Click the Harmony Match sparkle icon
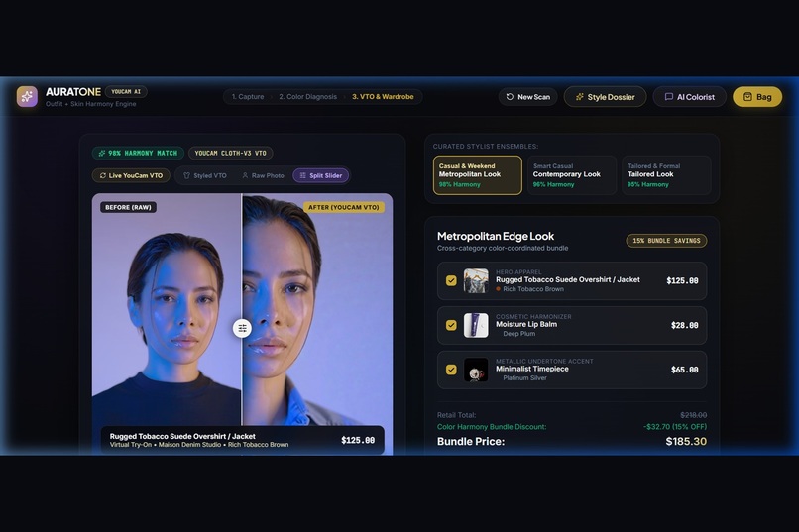 pyautogui.click(x=101, y=153)
